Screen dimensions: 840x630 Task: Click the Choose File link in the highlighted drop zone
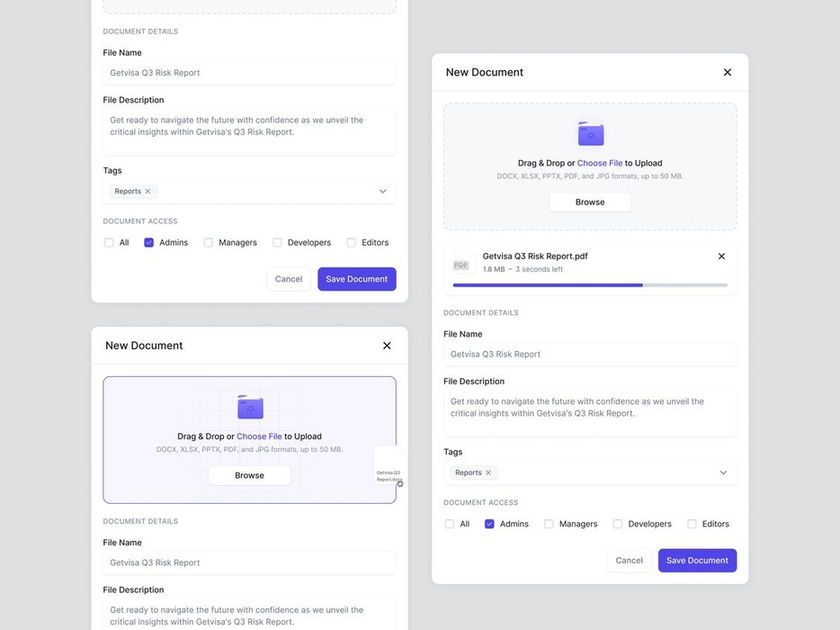(259, 436)
